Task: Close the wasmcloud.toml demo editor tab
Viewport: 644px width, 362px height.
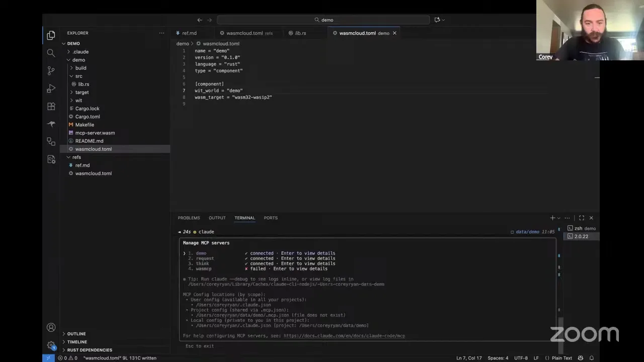Action: point(394,33)
